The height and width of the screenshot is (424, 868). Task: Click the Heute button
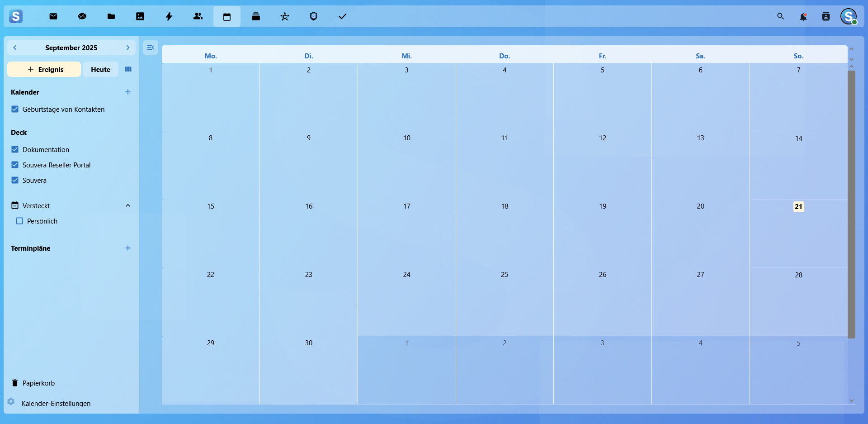(x=100, y=69)
